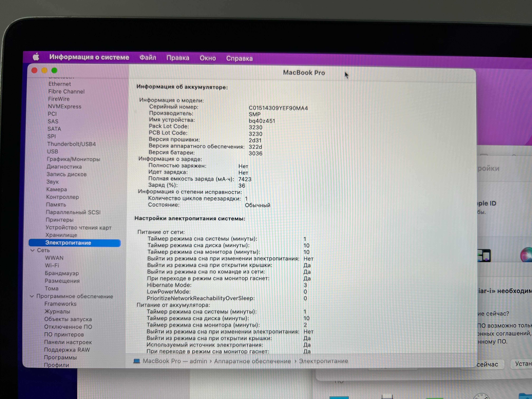532x399 pixels.
Task: Select Запись дисков in sidebar
Action: (67, 174)
